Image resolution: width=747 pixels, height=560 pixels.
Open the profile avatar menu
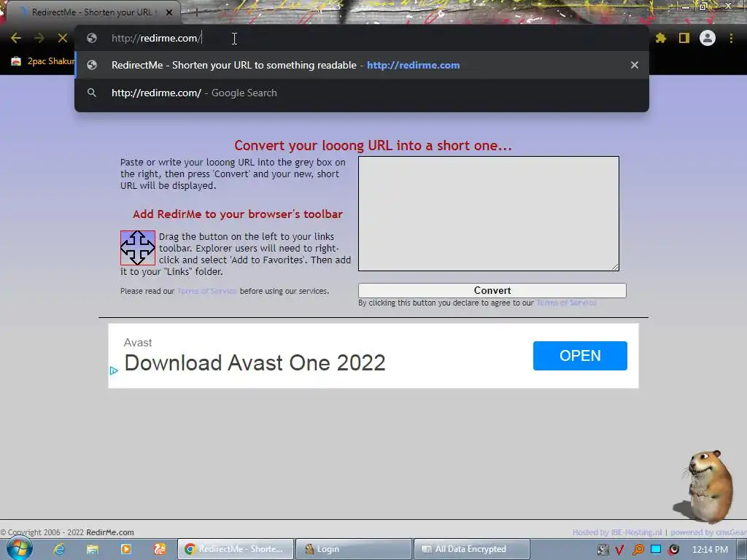pyautogui.click(x=708, y=38)
